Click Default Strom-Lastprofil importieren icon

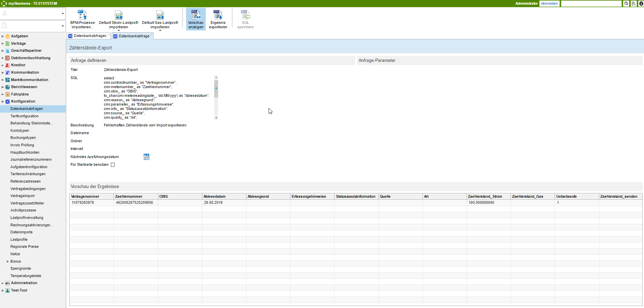(x=119, y=15)
